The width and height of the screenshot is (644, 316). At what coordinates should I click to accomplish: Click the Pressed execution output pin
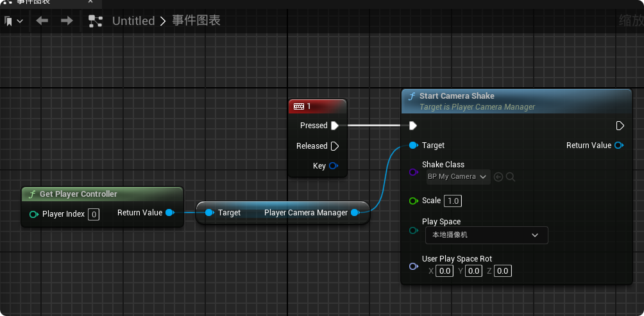click(334, 126)
